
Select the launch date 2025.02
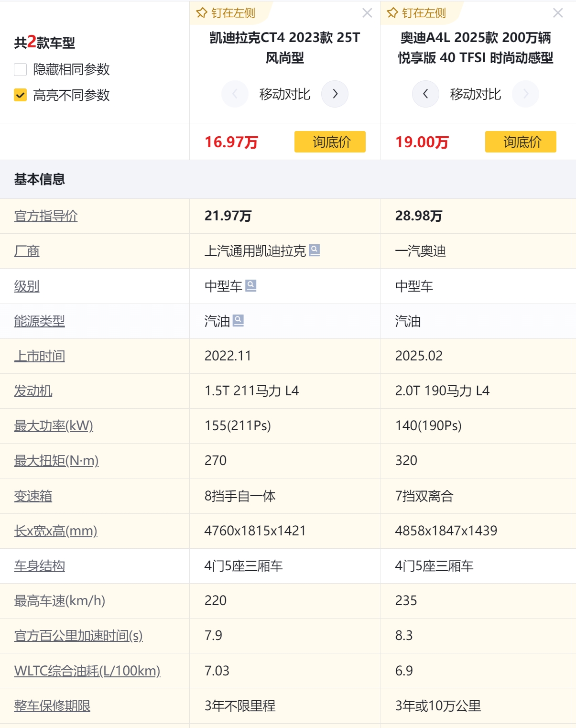[419, 356]
